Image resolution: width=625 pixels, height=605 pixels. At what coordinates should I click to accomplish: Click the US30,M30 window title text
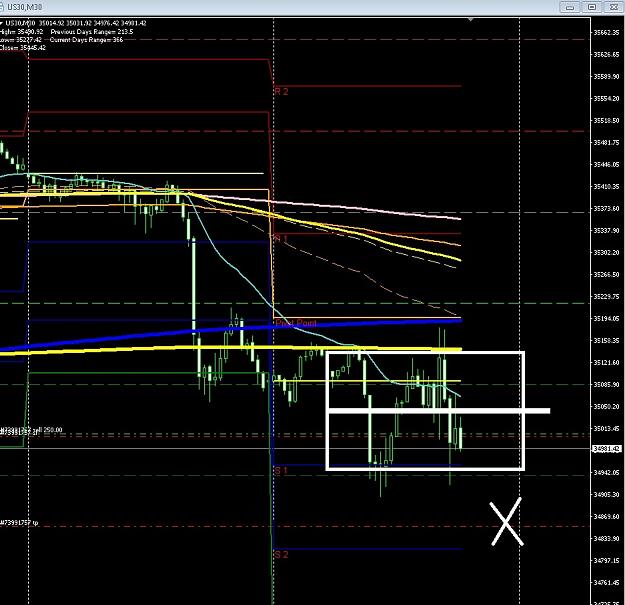(x=25, y=7)
